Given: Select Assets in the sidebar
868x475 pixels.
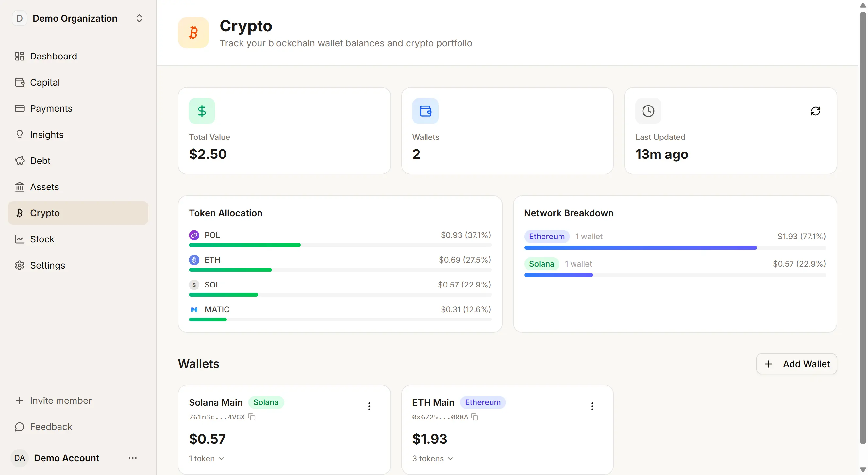Looking at the screenshot, I should [x=78, y=187].
